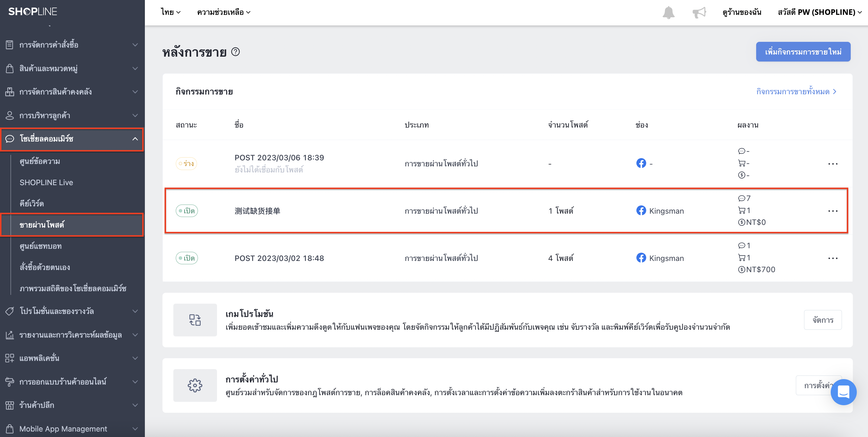Click Facebook icon in POST 2023/03/02 row
The height and width of the screenshot is (437, 868).
pos(641,258)
